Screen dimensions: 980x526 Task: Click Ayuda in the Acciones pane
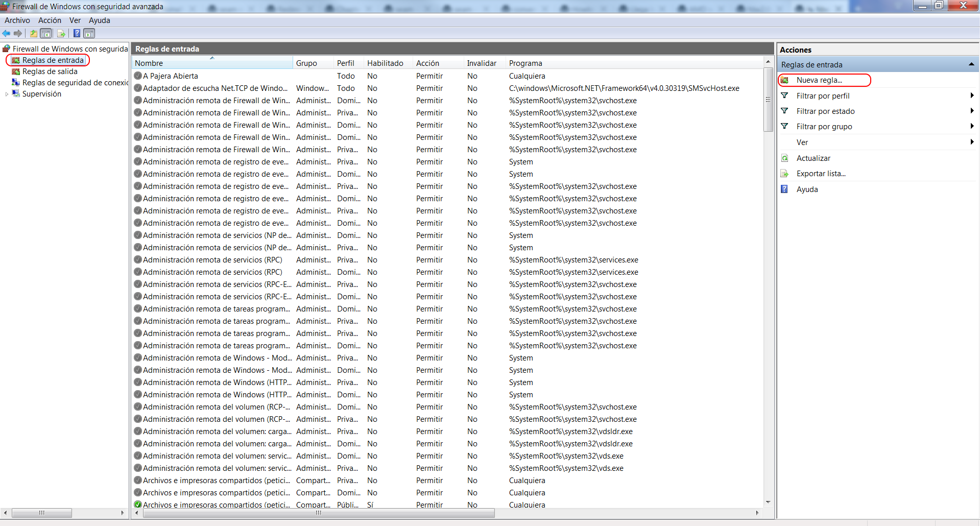807,189
